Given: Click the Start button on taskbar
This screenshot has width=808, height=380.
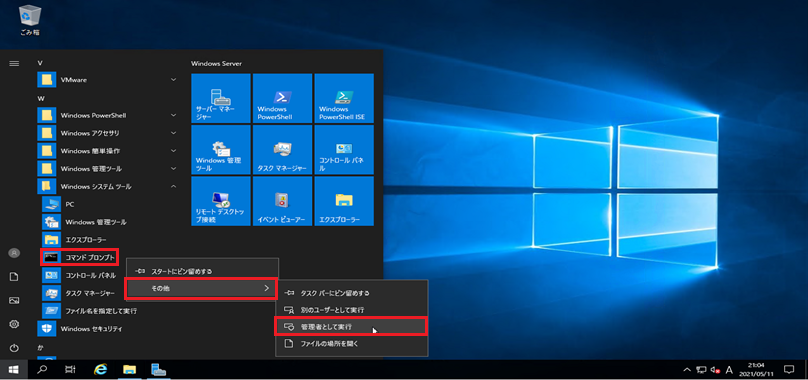Looking at the screenshot, I should (x=13, y=369).
